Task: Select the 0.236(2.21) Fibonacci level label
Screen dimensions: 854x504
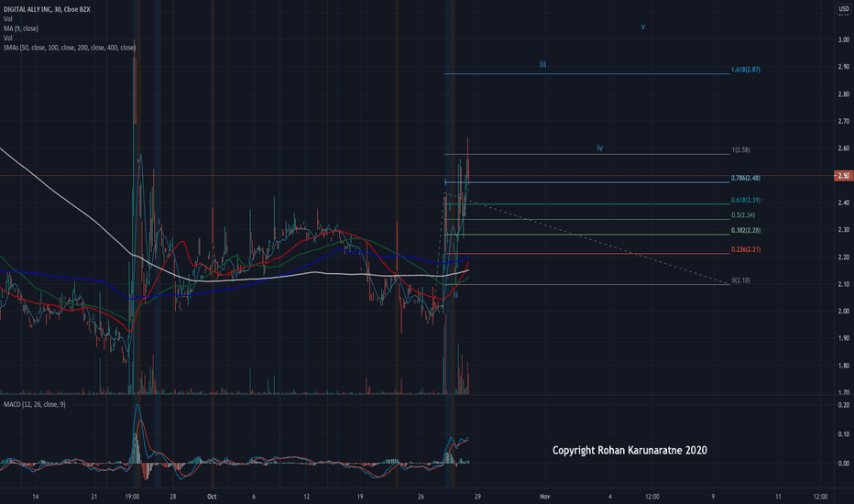Action: [x=746, y=249]
